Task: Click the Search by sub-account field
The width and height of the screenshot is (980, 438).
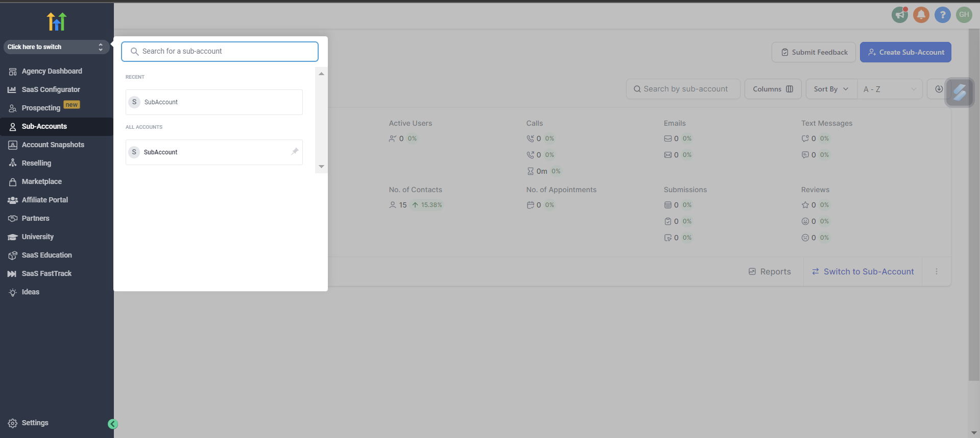Action: pos(683,89)
